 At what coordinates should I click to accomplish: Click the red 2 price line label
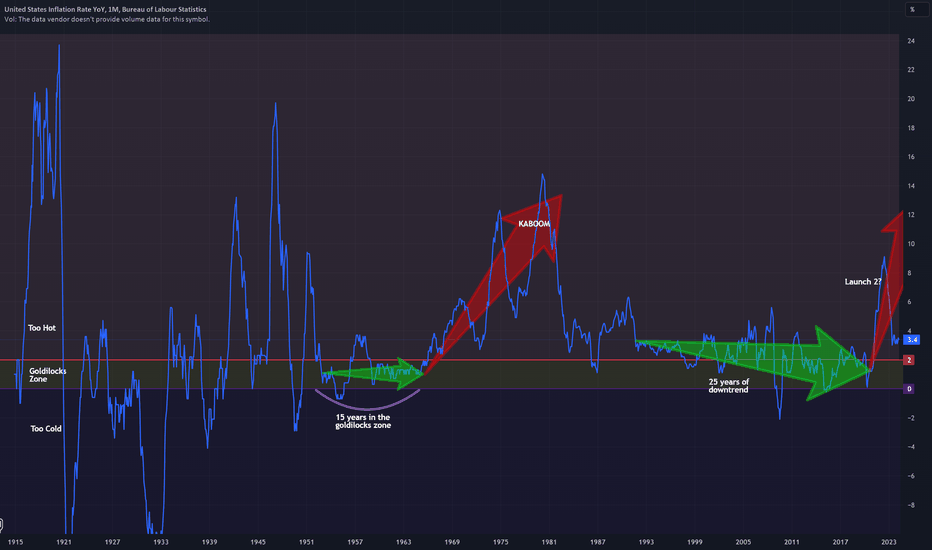point(909,360)
